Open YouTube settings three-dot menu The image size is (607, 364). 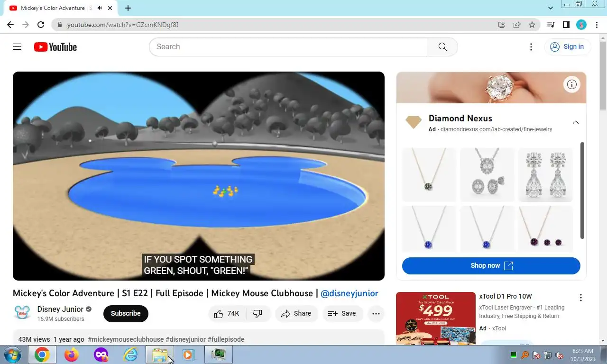[x=531, y=47]
